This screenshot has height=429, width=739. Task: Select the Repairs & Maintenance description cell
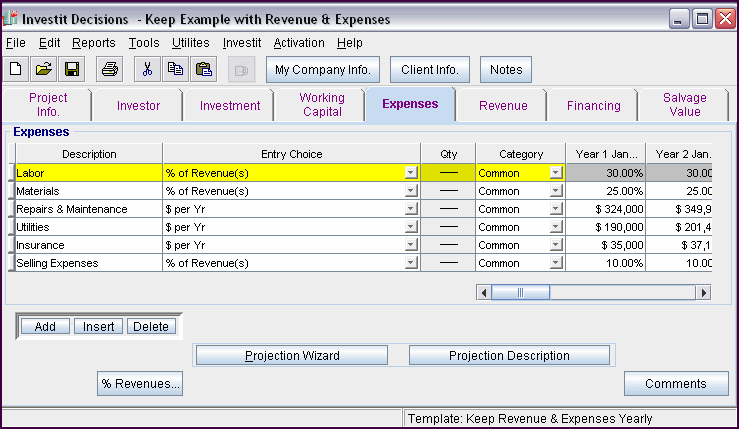(89, 209)
